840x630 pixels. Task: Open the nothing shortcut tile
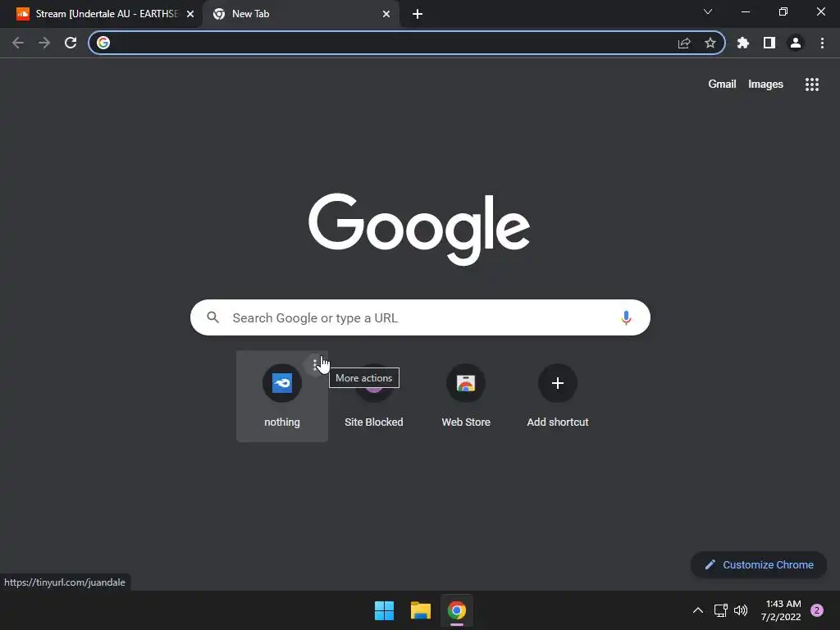point(282,396)
